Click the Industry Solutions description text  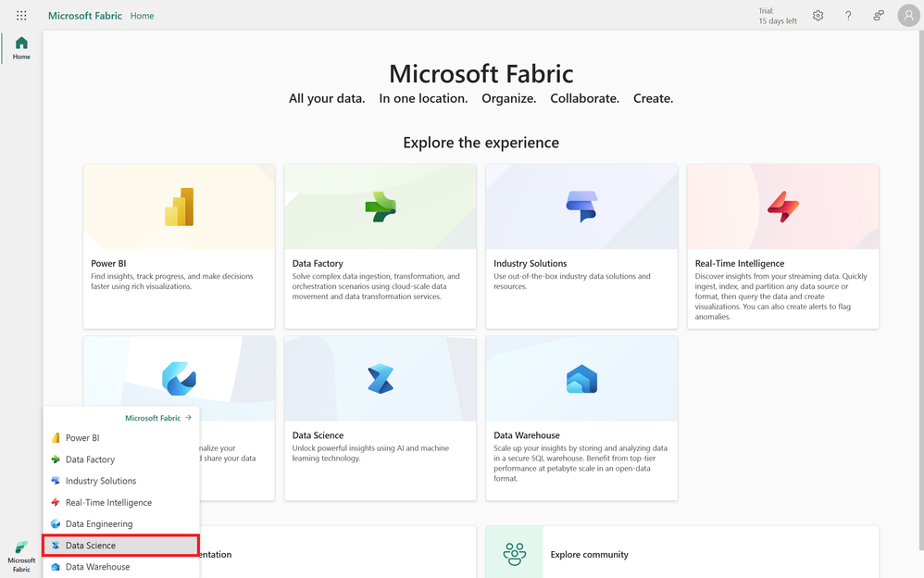pyautogui.click(x=572, y=282)
